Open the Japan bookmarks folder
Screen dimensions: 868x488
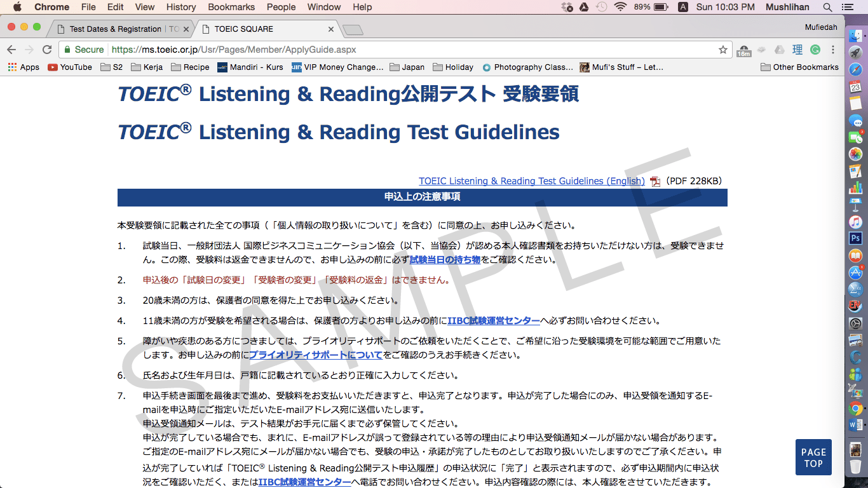[x=407, y=67]
